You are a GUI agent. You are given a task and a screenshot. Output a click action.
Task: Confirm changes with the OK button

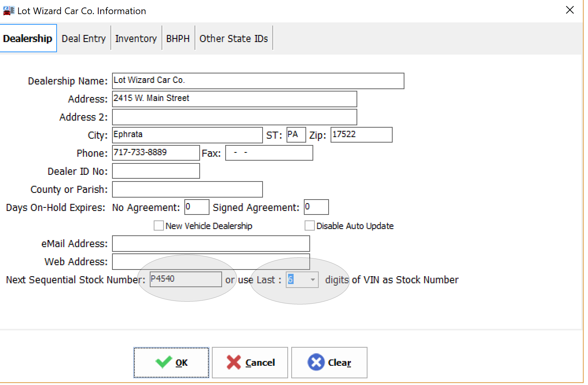tap(172, 362)
